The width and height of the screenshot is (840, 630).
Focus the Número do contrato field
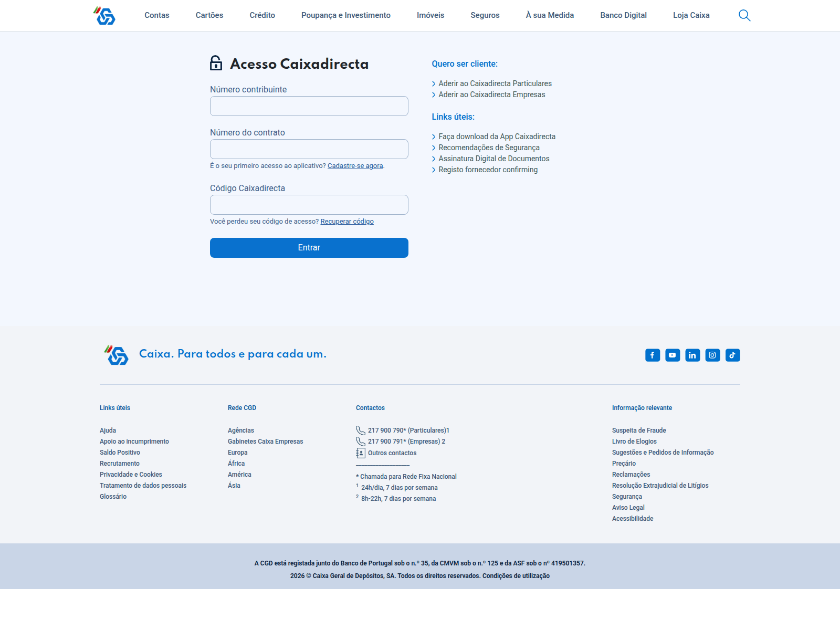[309, 149]
